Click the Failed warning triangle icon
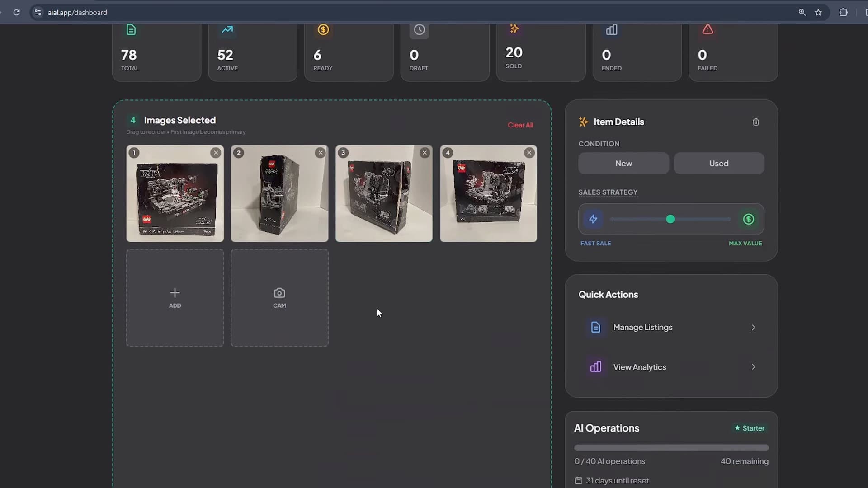Viewport: 868px width, 488px height. coord(708,30)
